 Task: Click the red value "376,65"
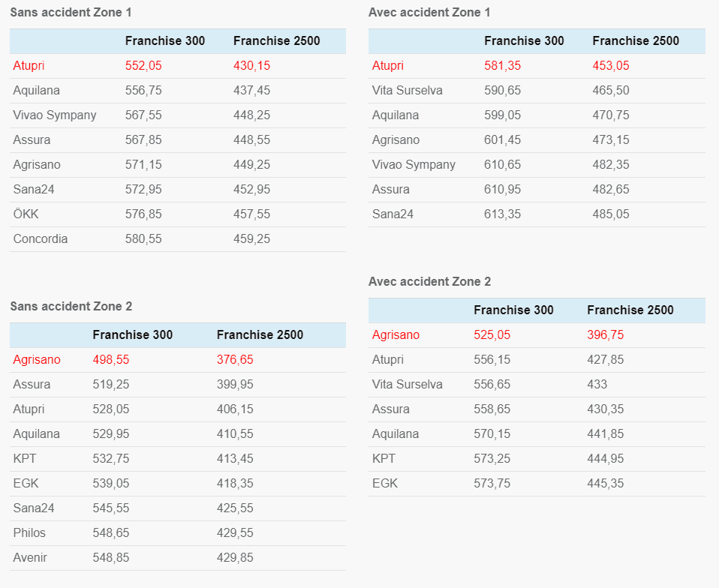pos(235,360)
